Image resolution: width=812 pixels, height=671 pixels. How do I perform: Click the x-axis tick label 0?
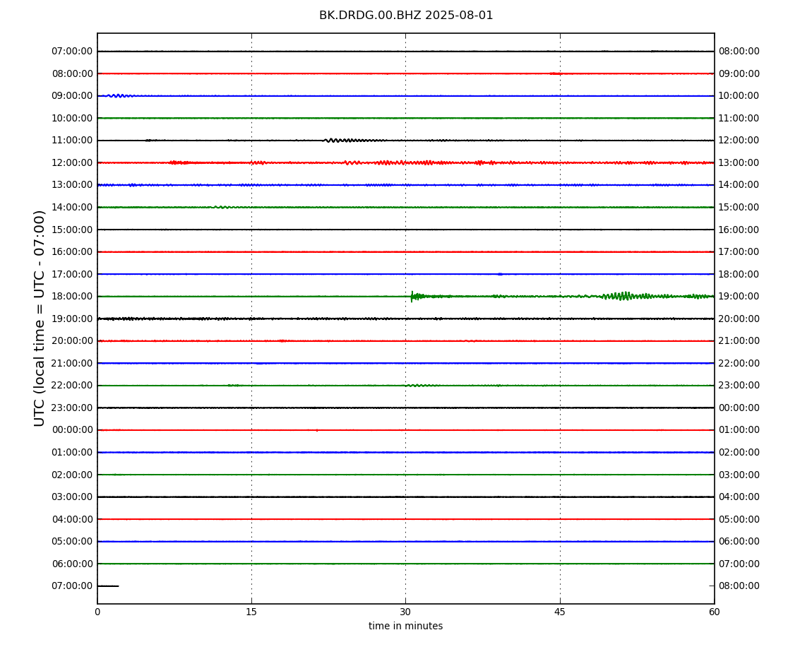[x=97, y=612]
